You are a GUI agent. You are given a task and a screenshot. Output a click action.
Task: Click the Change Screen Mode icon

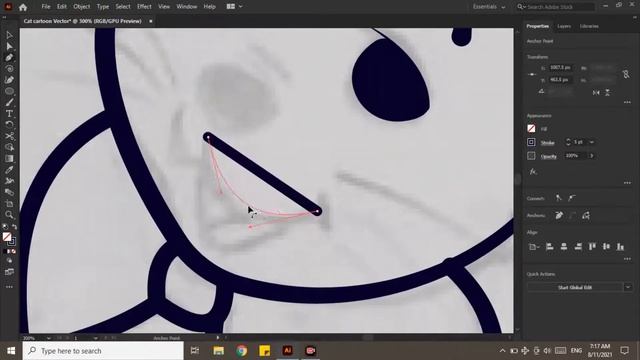[9, 272]
